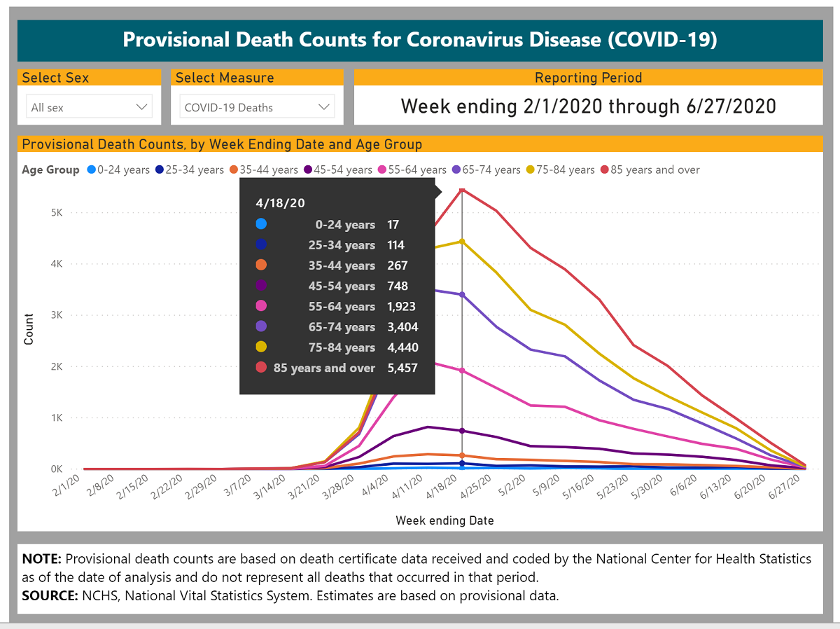The height and width of the screenshot is (629, 840).
Task: Click the 85 years and over tooltip row
Action: point(337,368)
